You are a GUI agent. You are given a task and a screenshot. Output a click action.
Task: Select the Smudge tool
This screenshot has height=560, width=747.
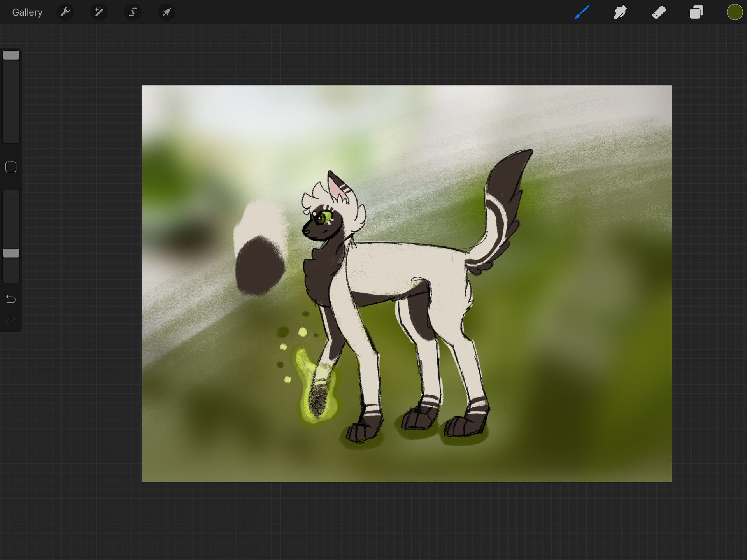(620, 12)
